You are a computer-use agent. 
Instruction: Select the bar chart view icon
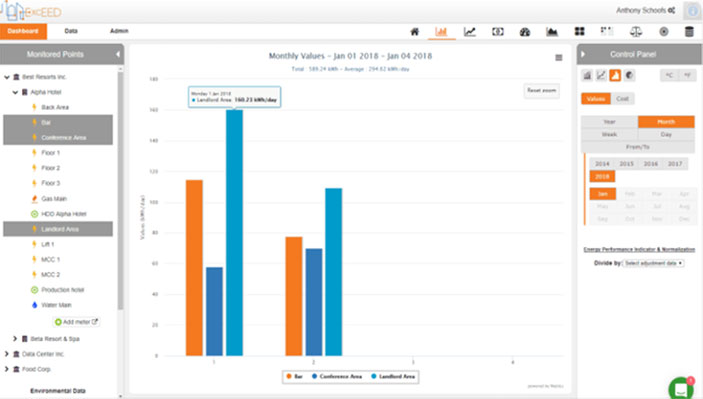[x=441, y=31]
